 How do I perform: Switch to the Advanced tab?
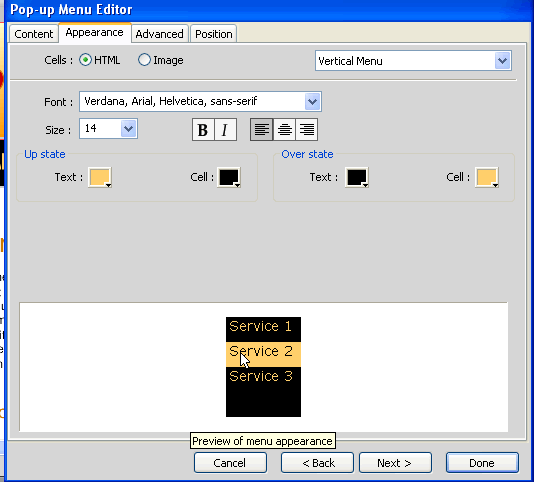159,34
